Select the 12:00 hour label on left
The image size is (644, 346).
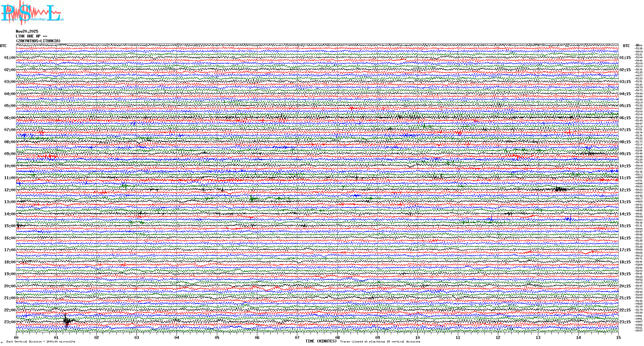10,190
